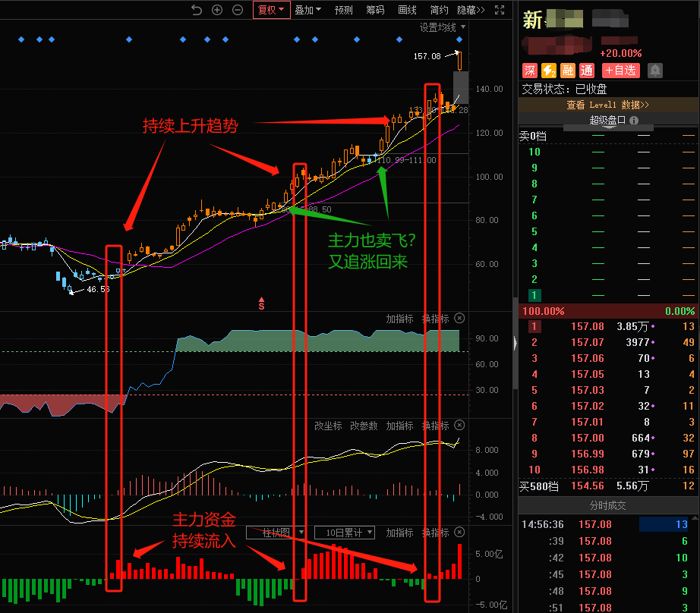Click buy level 5 price 157.03
Viewport: 700px width, 613px height.
pyautogui.click(x=588, y=391)
